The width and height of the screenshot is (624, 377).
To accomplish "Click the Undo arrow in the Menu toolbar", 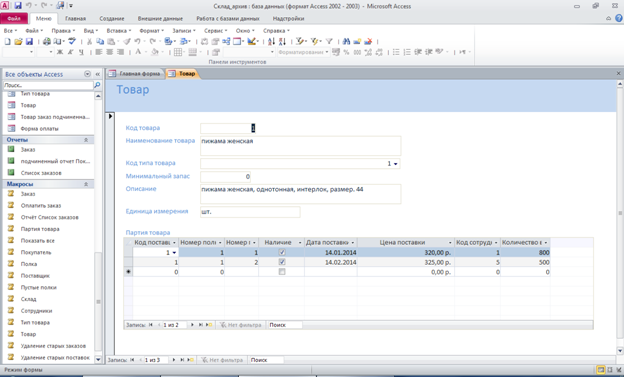I will tap(137, 41).
